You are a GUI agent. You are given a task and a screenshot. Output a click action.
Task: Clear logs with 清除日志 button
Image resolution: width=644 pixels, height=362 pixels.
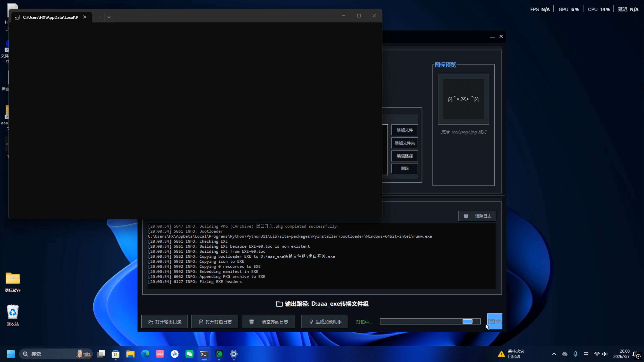tap(477, 216)
